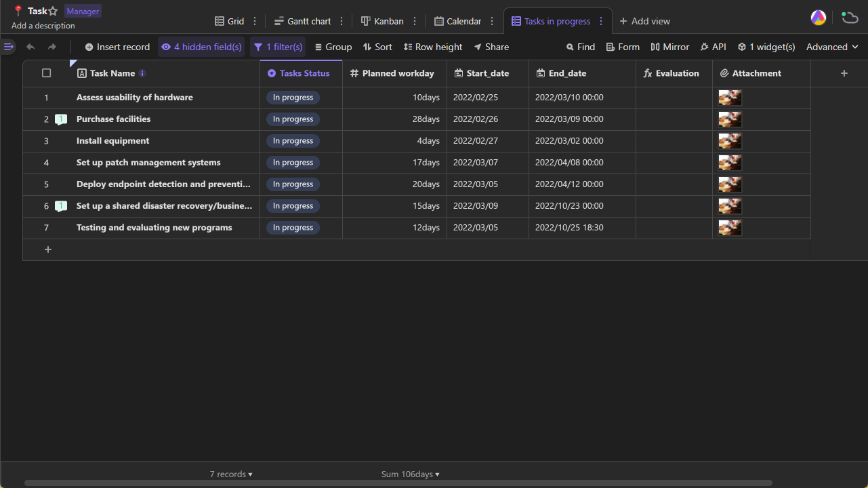Image resolution: width=868 pixels, height=488 pixels.
Task: Open the Sum 106days statistic dropdown
Action: (x=410, y=474)
